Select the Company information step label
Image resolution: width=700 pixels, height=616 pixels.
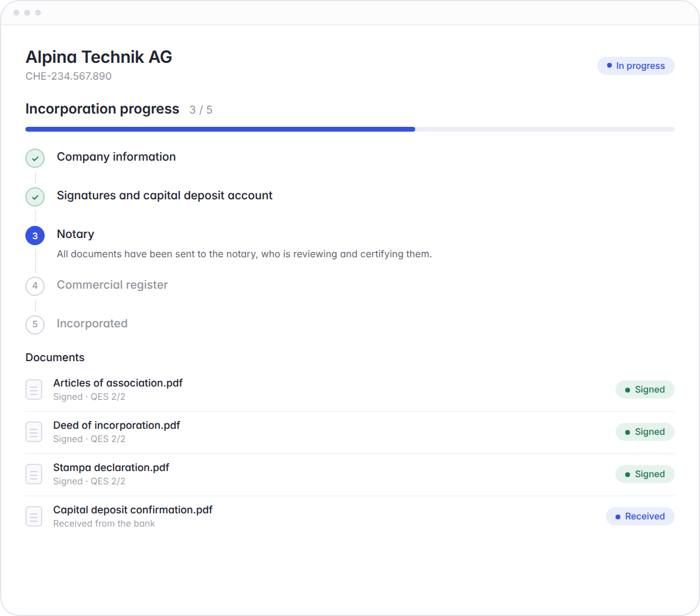[x=116, y=157]
